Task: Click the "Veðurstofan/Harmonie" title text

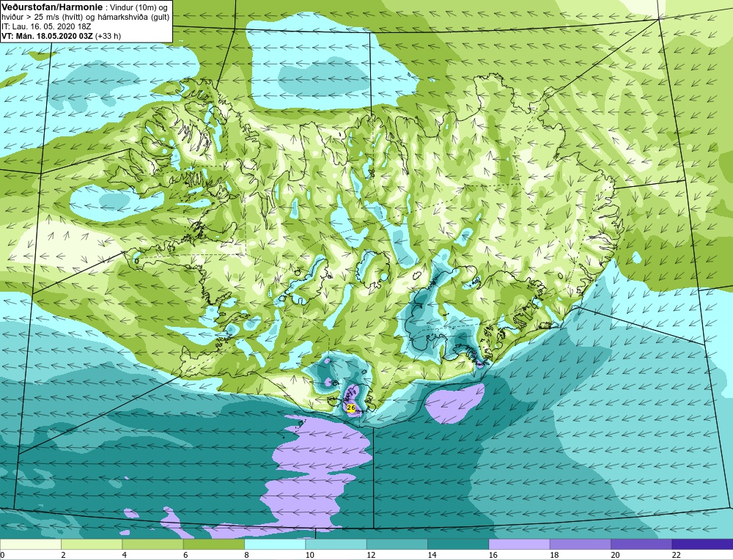Action: (51, 7)
